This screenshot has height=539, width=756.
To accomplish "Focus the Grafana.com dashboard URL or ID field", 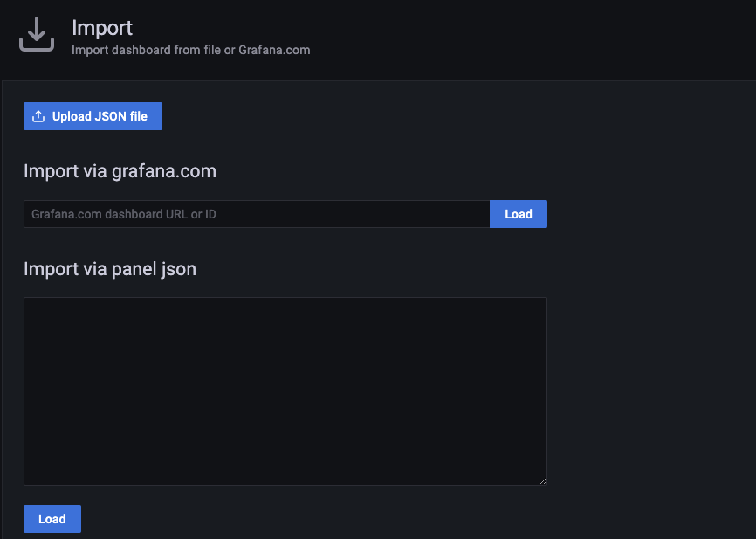I will (256, 214).
